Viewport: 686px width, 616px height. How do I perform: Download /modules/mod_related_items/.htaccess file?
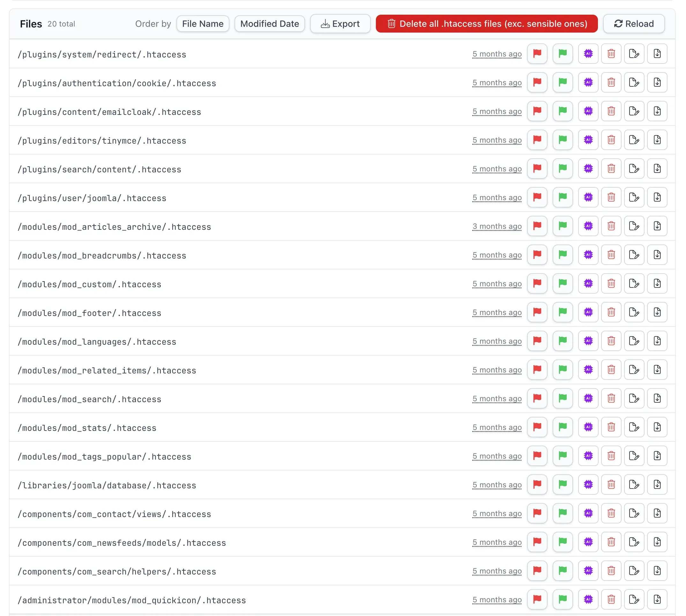(x=657, y=370)
